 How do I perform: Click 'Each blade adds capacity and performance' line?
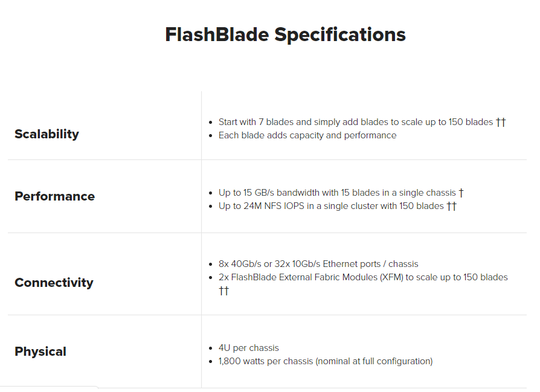click(307, 135)
